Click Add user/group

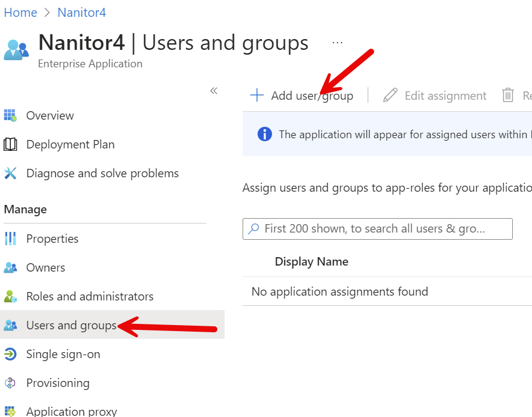click(x=303, y=95)
